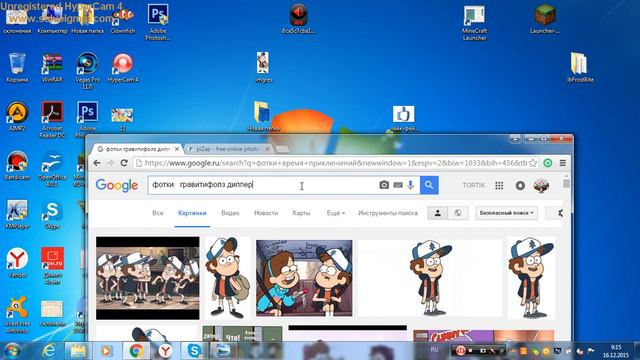The height and width of the screenshot is (360, 640).
Task: Open the MineCraft Launcher desktop icon
Action: click(474, 22)
